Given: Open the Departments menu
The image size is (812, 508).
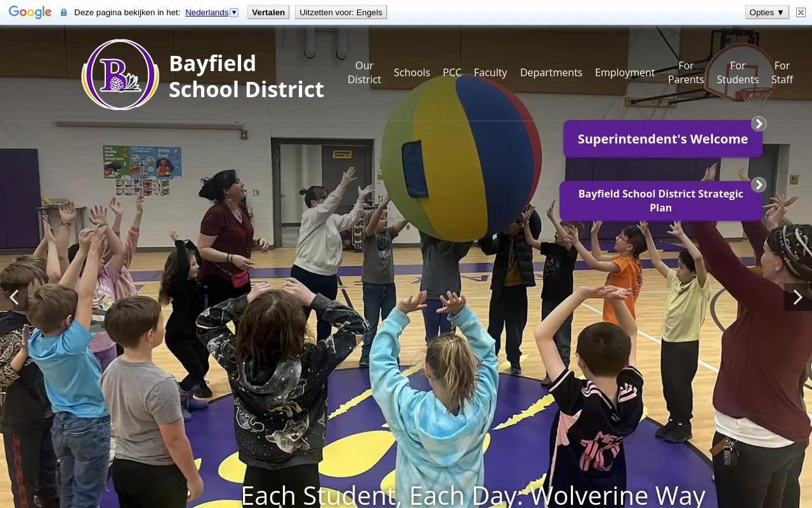Looking at the screenshot, I should [551, 72].
